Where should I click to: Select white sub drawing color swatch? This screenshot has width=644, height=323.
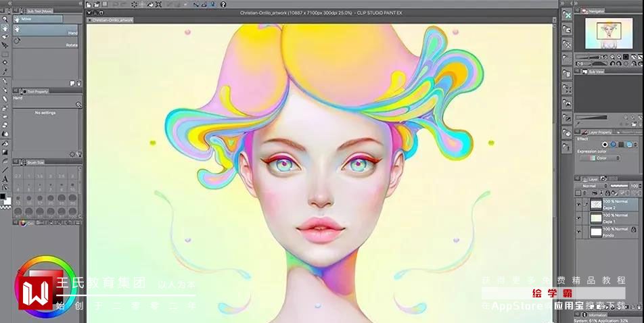tap(7, 201)
